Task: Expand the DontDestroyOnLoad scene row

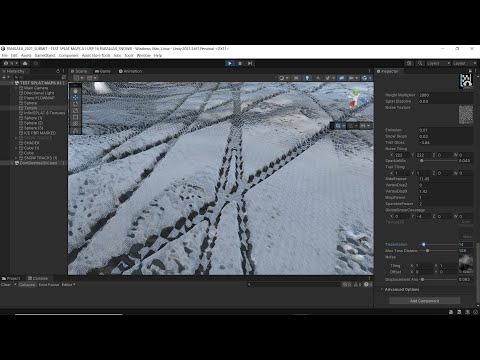Action: point(12,163)
